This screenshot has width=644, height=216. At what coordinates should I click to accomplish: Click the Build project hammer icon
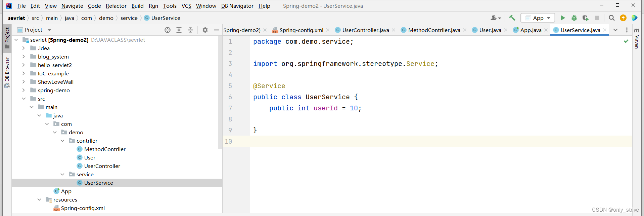point(512,18)
